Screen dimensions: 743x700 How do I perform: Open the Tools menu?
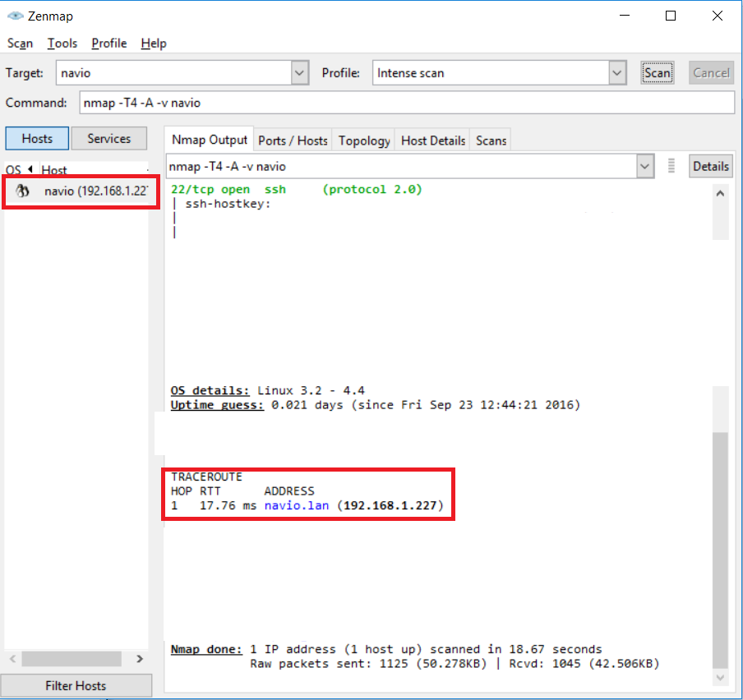[62, 43]
